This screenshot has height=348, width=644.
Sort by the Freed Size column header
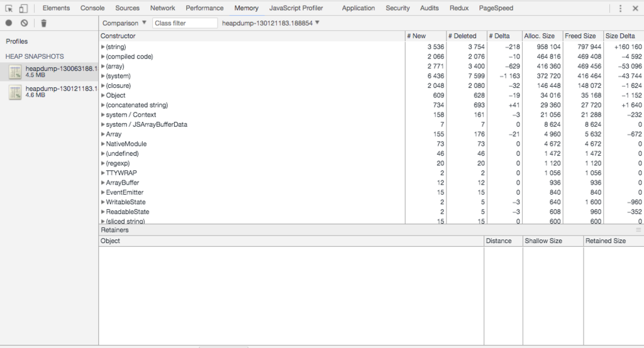[583, 36]
